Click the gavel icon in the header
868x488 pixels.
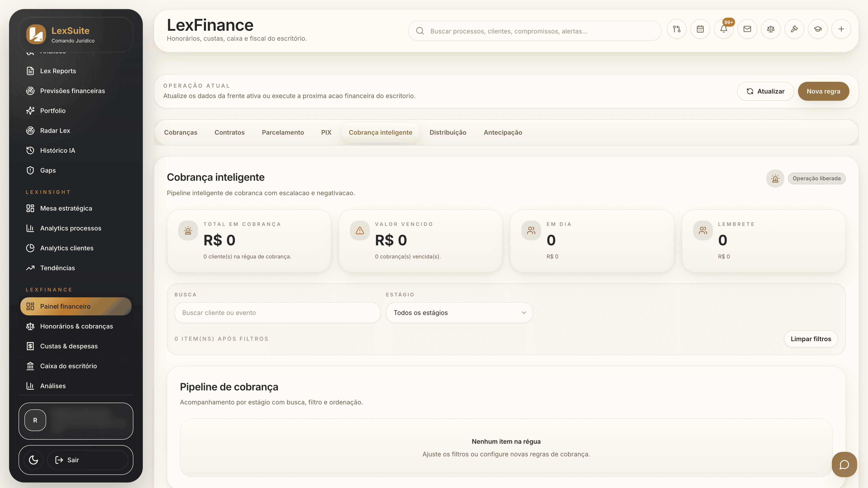794,29
